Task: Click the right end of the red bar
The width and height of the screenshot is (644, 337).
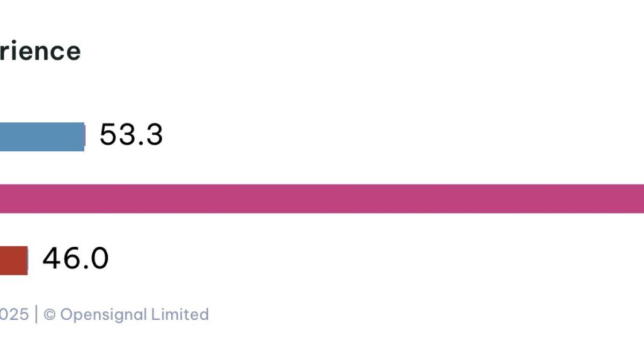Action: [x=25, y=260]
